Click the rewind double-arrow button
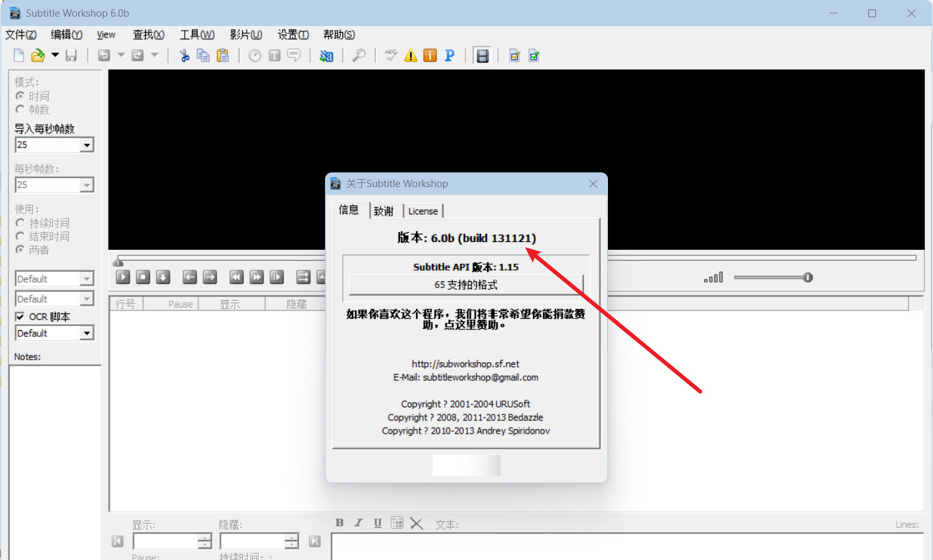Image resolution: width=933 pixels, height=560 pixels. pos(237,277)
